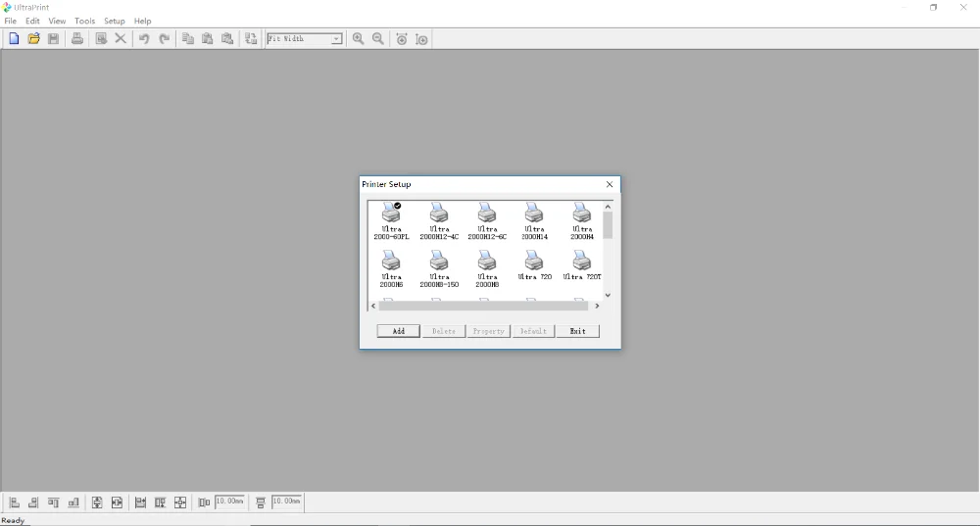Click the Print toolbar icon
This screenshot has height=526, width=980.
pyautogui.click(x=76, y=39)
